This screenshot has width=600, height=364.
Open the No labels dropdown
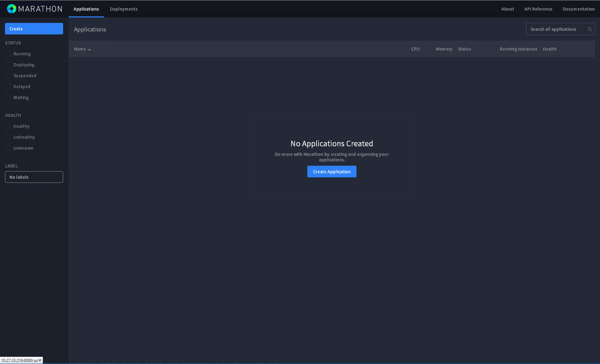tap(34, 177)
